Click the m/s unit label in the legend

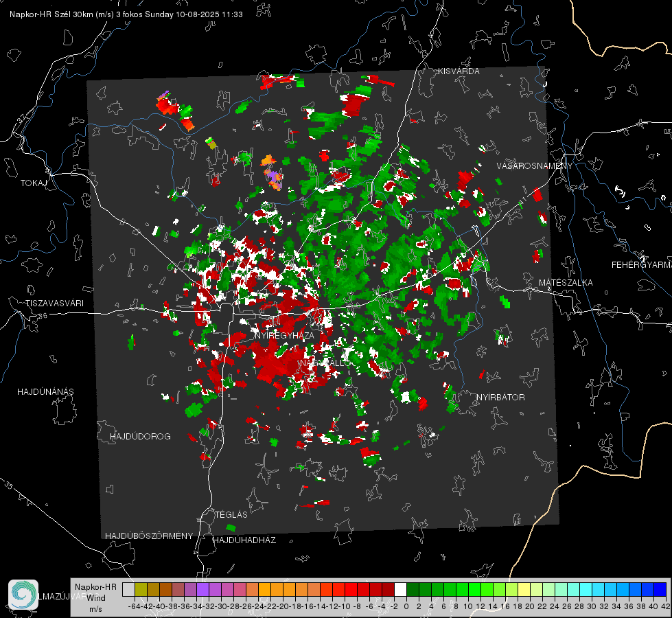(95, 609)
